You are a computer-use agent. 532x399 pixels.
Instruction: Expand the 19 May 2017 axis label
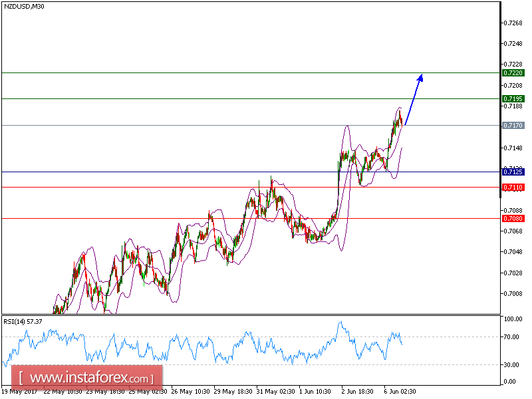click(21, 392)
